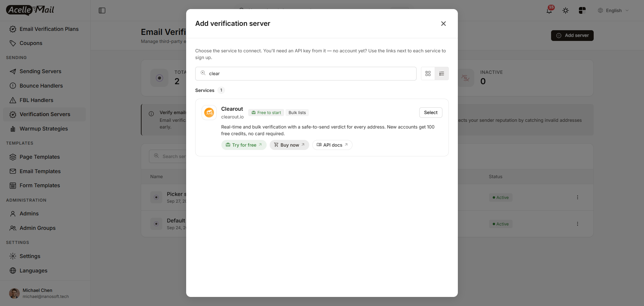This screenshot has width=644, height=306.
Task: Open Page Templates
Action: pos(44,157)
